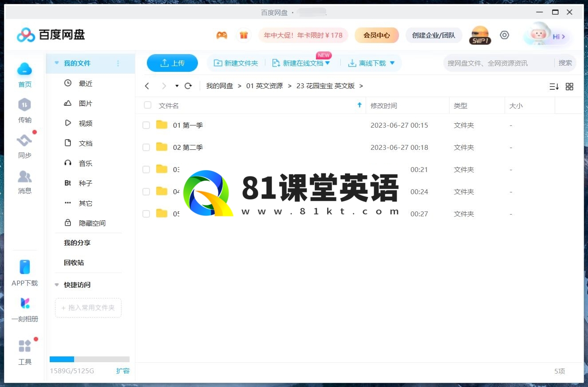Open the 02 第二季 folder icon
The height and width of the screenshot is (387, 588).
click(162, 147)
